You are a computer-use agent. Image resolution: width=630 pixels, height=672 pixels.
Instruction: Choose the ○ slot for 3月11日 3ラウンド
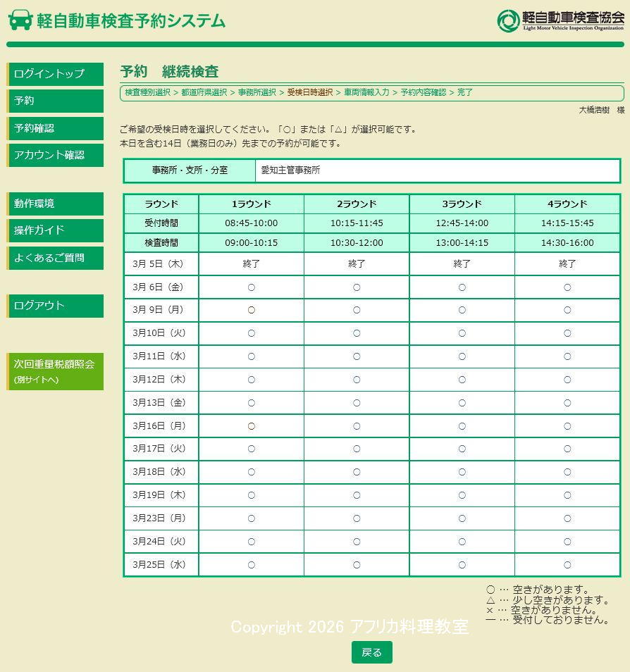pyautogui.click(x=462, y=356)
